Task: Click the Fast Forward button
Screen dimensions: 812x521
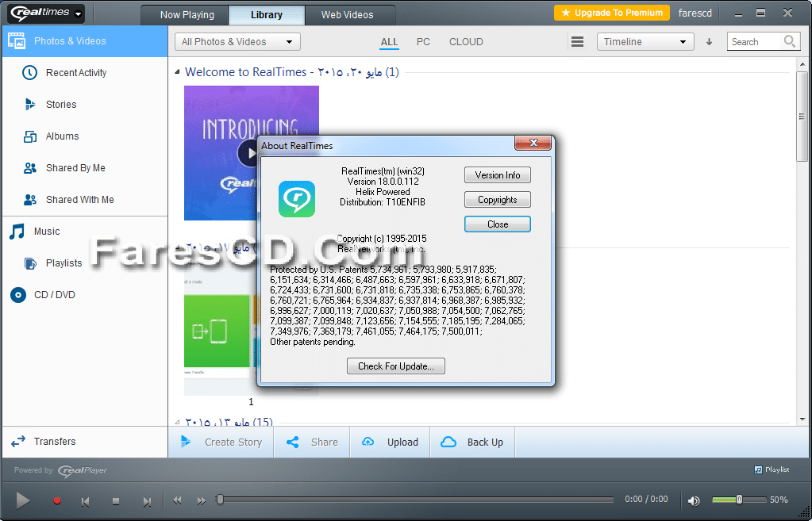Action: pyautogui.click(x=201, y=500)
